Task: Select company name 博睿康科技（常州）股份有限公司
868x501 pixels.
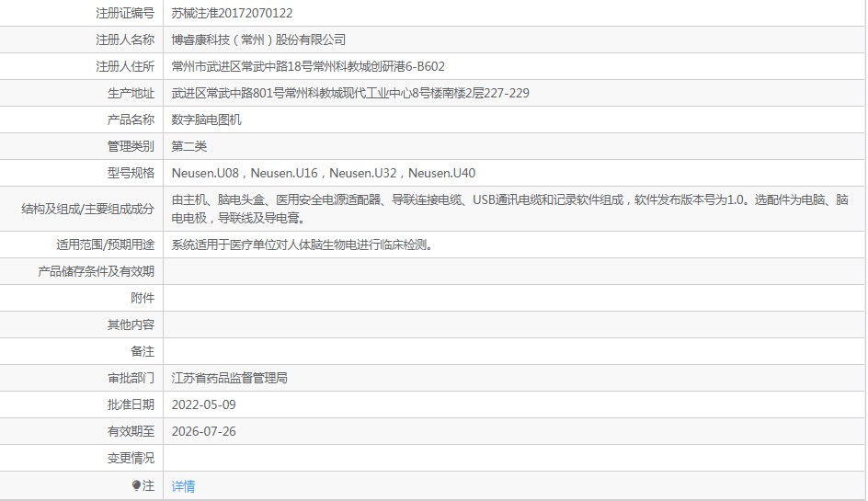Action: pyautogui.click(x=258, y=40)
